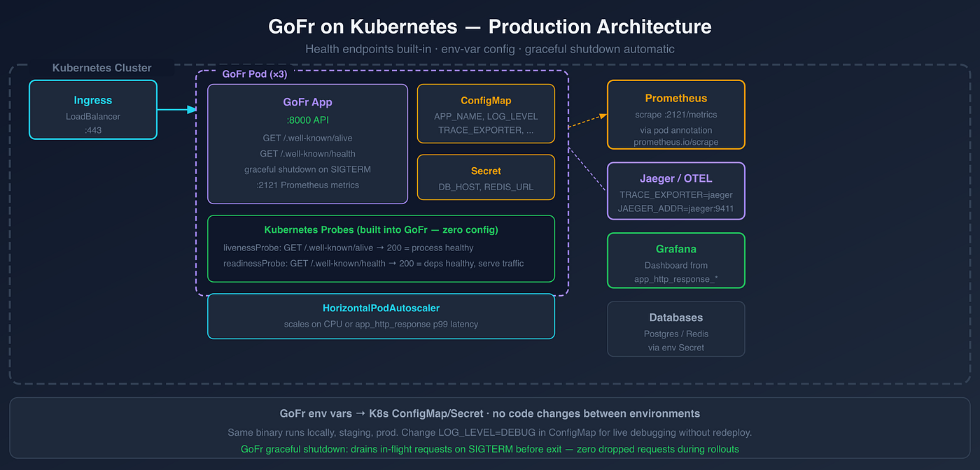Click the "Kubernetes Cluster" label
Viewport: 980px width, 470px height.
(x=102, y=68)
